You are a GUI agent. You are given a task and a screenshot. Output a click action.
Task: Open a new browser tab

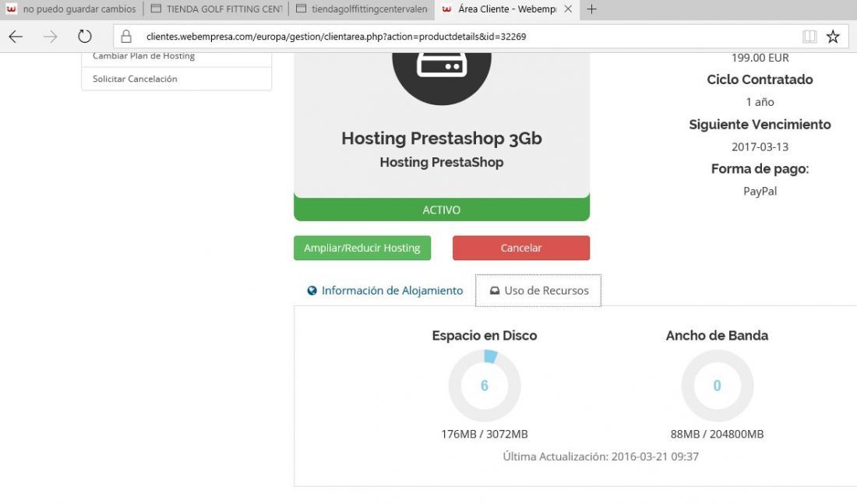pyautogui.click(x=591, y=9)
